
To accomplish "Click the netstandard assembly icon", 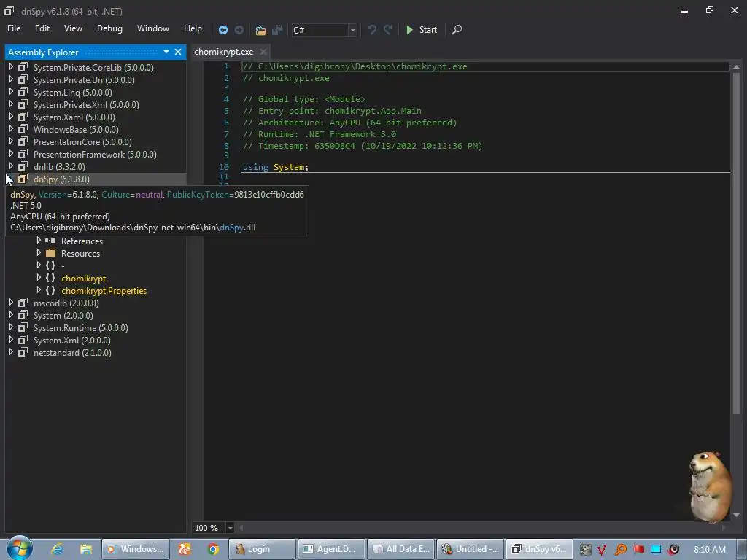I will (23, 352).
